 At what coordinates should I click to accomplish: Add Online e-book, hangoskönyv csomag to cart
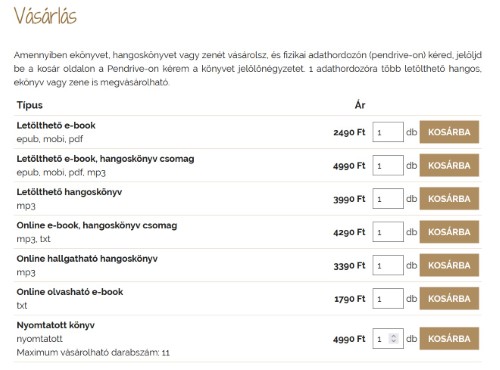pos(449,232)
